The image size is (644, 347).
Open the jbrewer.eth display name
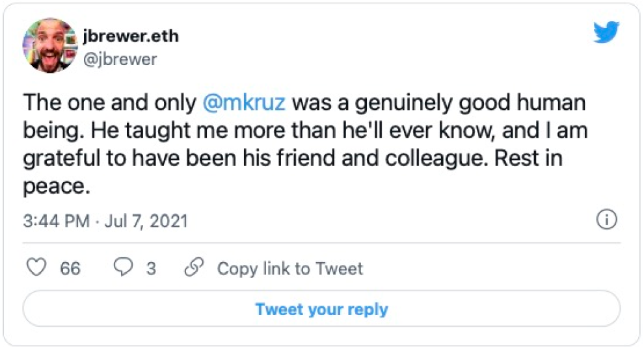click(x=131, y=36)
